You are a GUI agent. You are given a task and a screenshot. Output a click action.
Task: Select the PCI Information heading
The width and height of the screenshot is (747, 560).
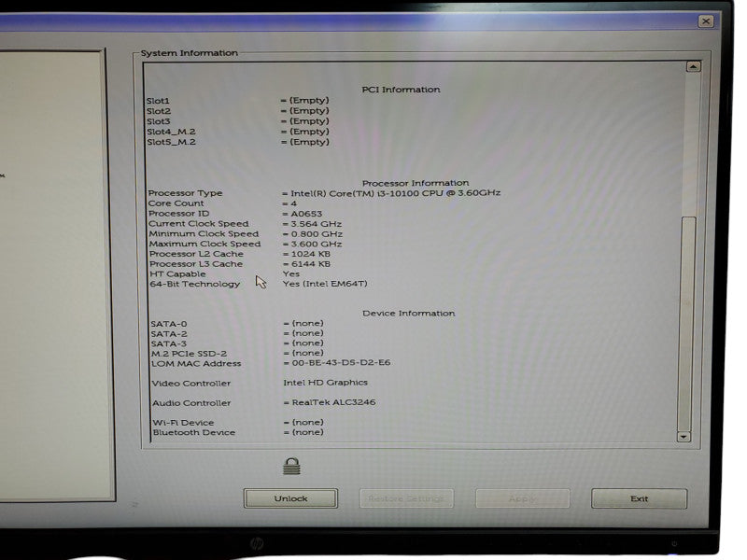[x=401, y=90]
